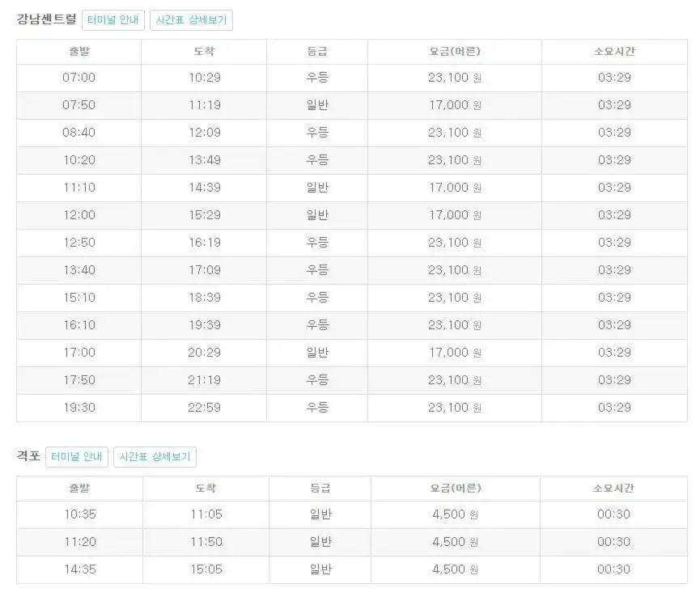Click the 4,500 원 fare in 10:35 row

tap(455, 514)
